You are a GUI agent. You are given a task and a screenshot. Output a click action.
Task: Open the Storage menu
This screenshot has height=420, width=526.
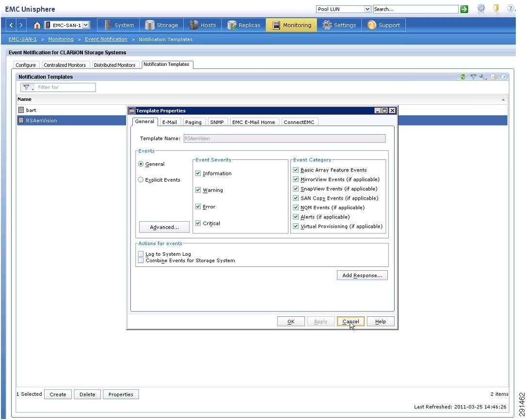tap(162, 25)
